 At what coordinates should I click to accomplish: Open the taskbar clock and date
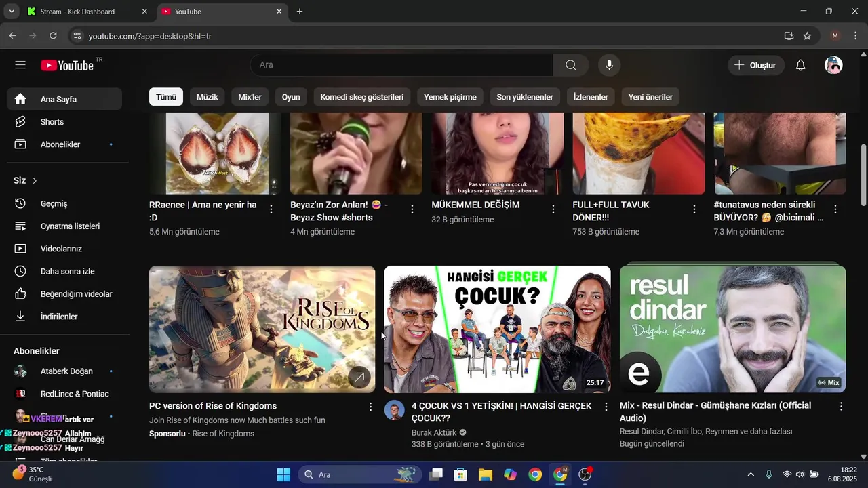(842, 474)
